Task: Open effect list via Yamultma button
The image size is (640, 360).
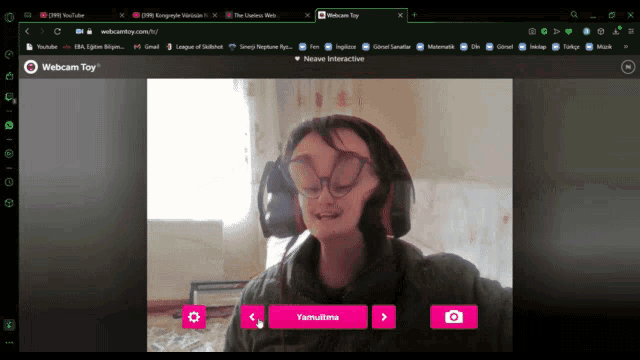Action: pyautogui.click(x=318, y=317)
